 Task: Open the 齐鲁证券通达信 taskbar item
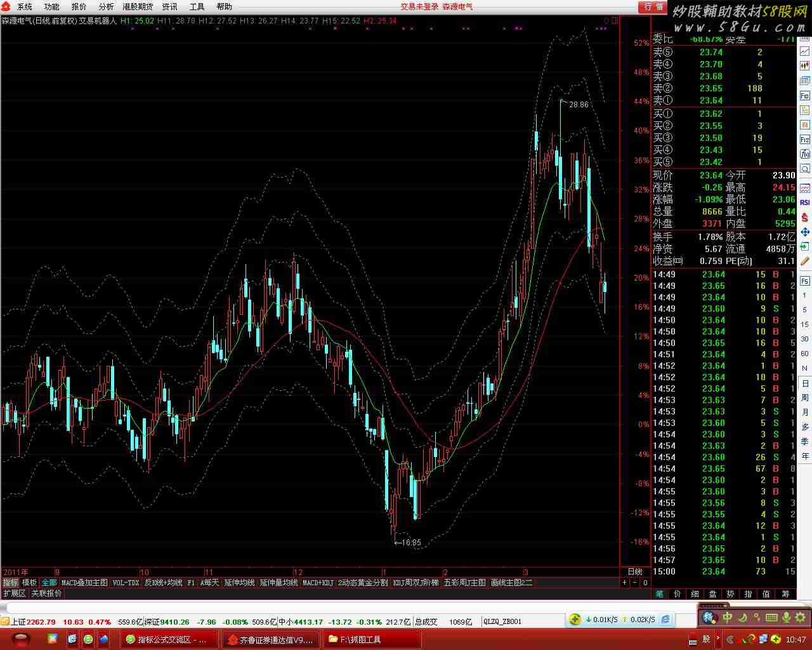tap(272, 639)
